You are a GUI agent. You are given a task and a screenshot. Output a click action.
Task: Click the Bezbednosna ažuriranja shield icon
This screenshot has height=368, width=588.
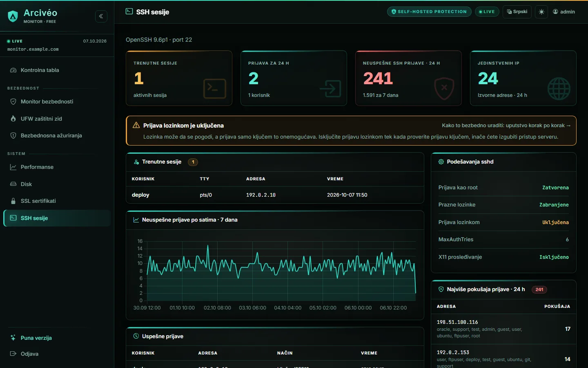point(13,136)
